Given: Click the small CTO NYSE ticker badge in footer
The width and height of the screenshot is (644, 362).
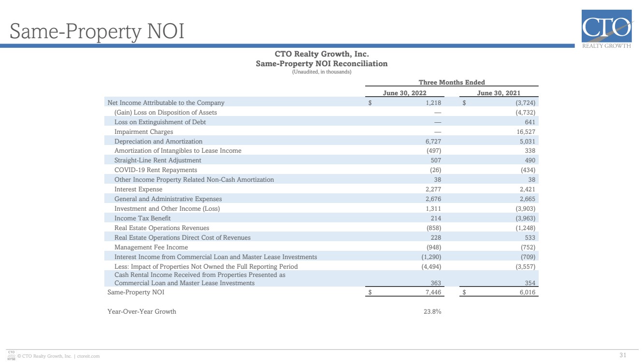Looking at the screenshot, I should coord(12,356).
